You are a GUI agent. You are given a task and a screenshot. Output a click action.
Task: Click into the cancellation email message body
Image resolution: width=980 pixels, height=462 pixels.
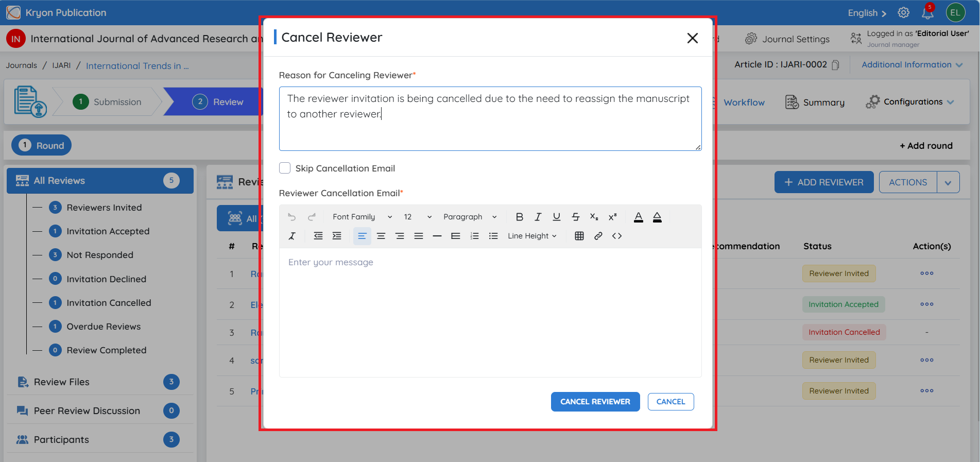click(490, 313)
